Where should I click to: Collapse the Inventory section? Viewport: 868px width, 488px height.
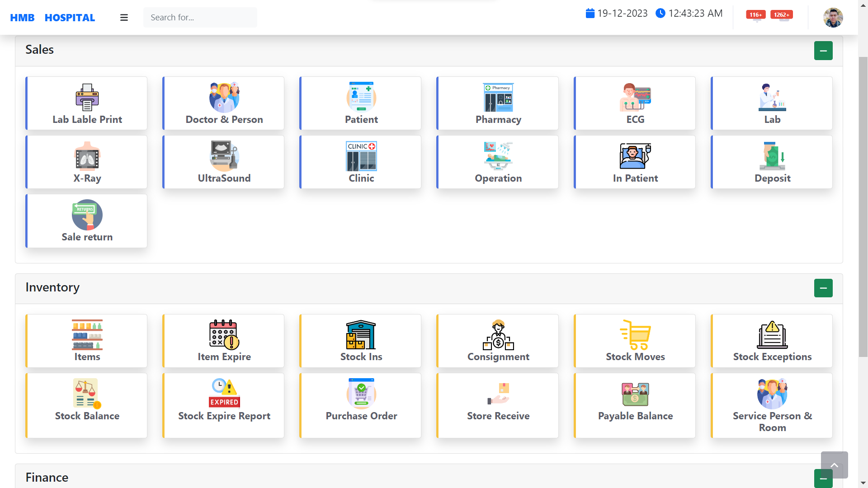click(823, 288)
